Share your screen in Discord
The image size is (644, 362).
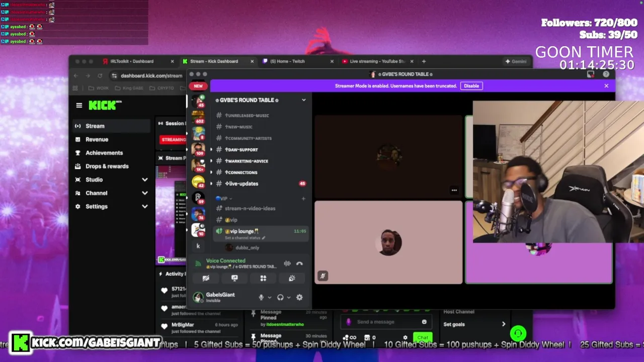[x=234, y=278]
